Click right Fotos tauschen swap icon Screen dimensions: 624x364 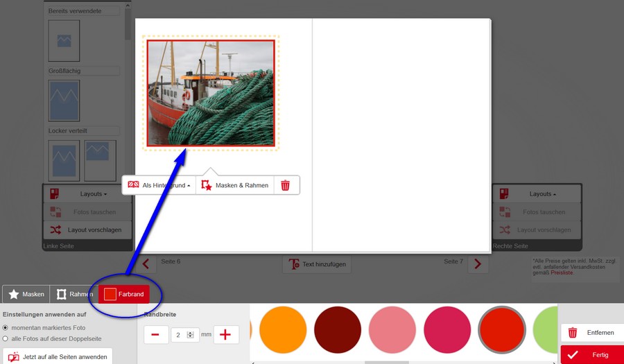click(505, 211)
